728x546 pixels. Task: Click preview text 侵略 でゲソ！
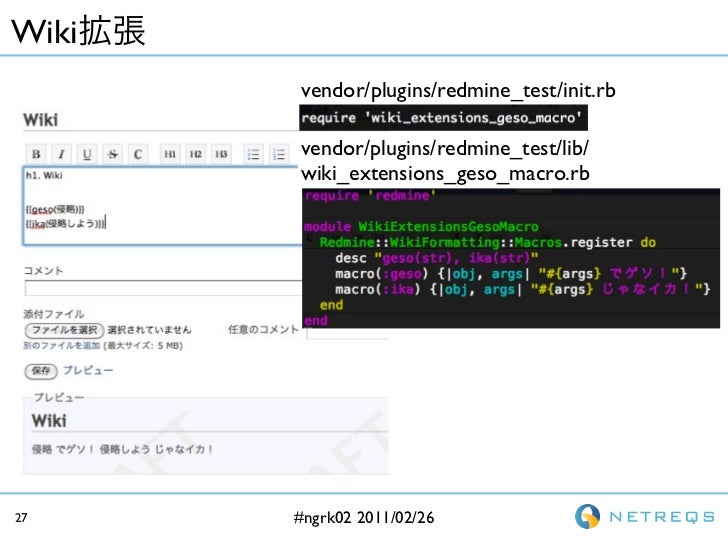pos(63,449)
